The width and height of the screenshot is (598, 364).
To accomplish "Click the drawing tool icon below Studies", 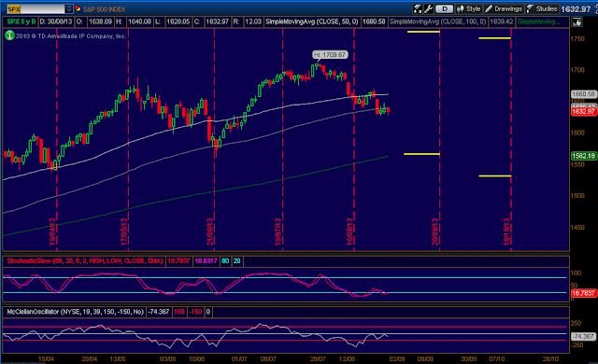I will [577, 22].
